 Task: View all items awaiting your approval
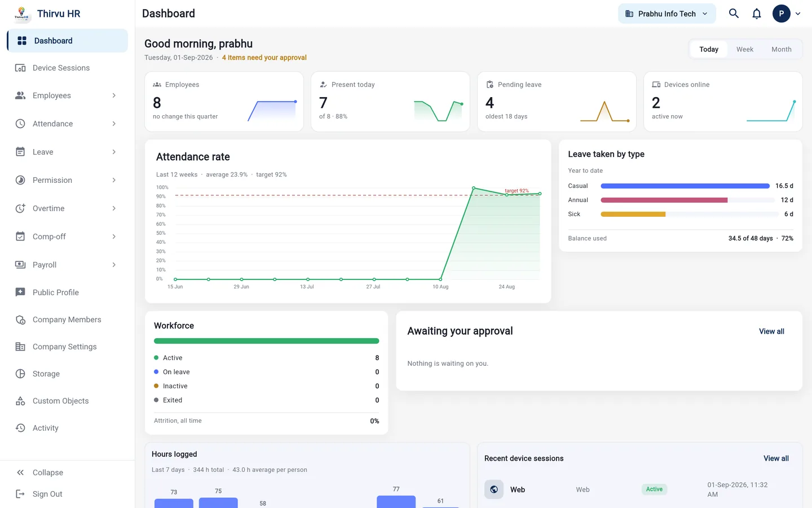pyautogui.click(x=771, y=331)
